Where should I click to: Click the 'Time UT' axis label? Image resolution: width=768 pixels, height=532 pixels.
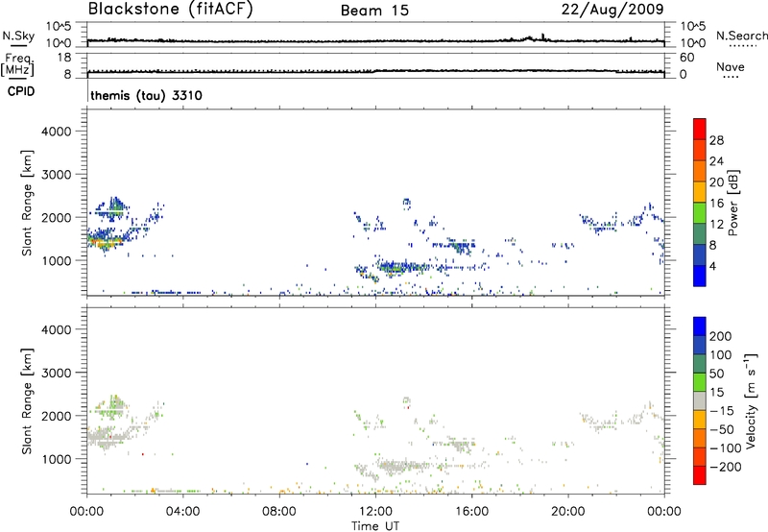point(375,526)
